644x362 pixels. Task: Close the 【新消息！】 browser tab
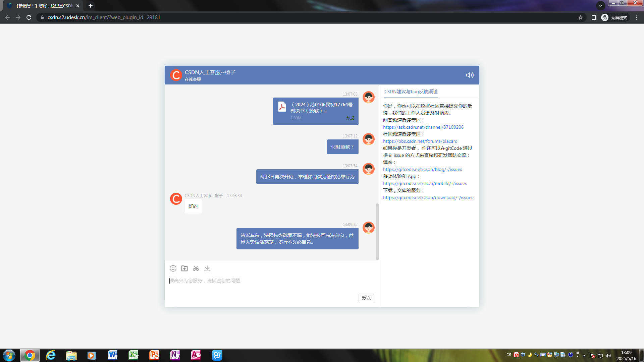78,6
